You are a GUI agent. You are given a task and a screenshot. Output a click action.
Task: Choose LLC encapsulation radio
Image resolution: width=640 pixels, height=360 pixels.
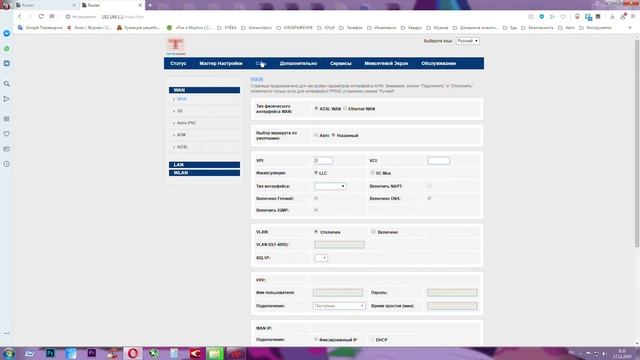point(316,173)
